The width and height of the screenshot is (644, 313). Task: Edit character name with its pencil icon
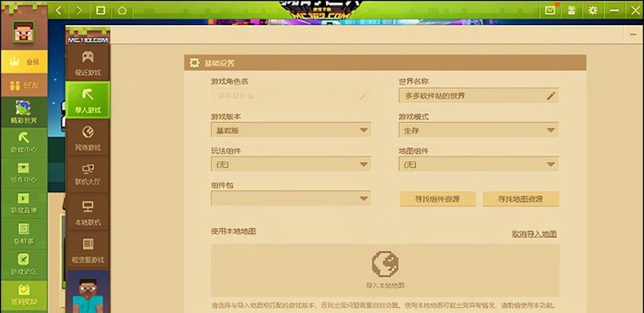tap(363, 95)
